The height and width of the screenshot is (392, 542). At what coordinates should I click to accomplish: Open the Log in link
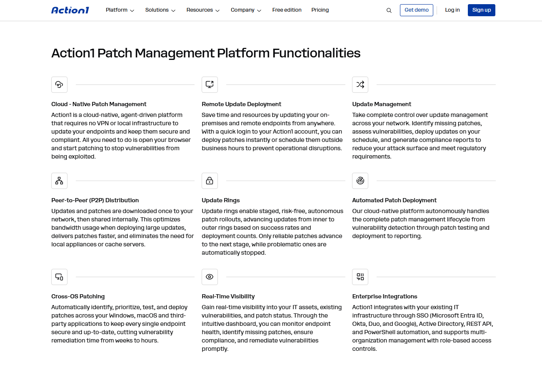click(x=452, y=10)
